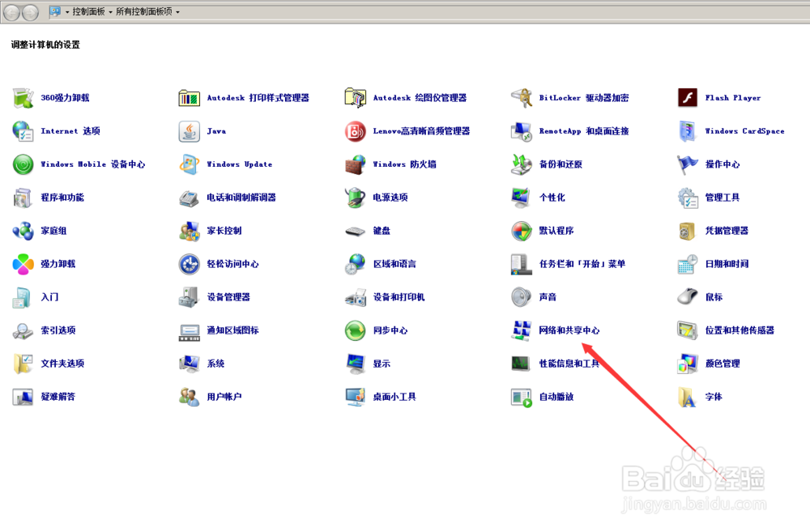Image resolution: width=810 pixels, height=532 pixels.
Task: Click the 自动播放 link text
Action: point(556,397)
